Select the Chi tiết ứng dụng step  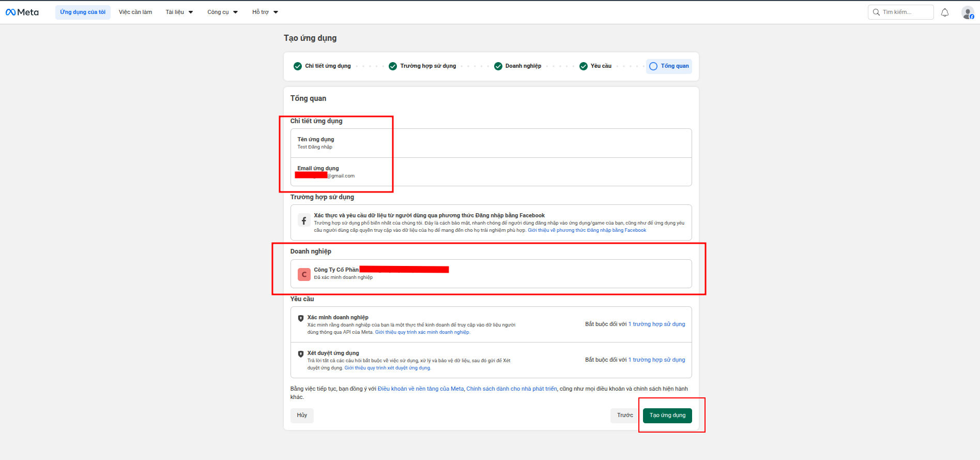click(322, 66)
